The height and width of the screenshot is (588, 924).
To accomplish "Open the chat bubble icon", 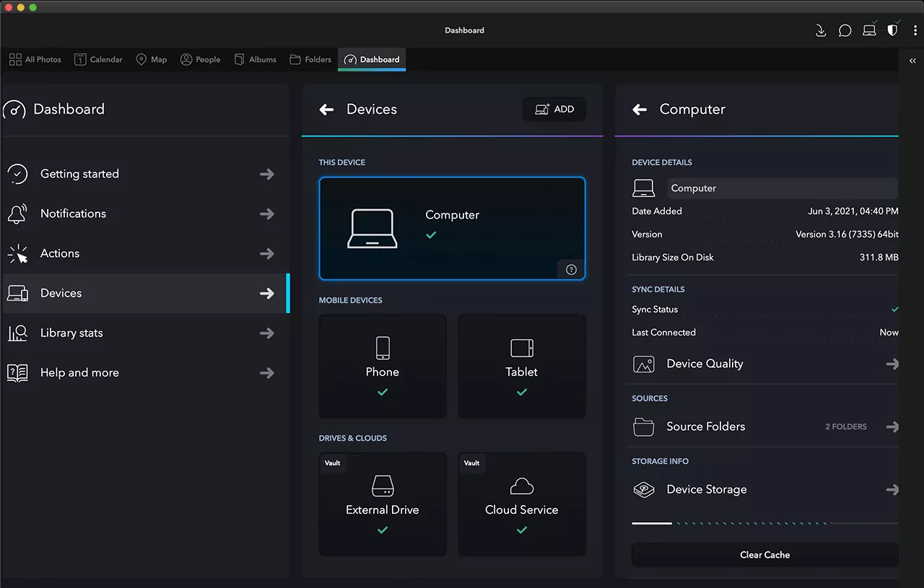I will tap(845, 30).
